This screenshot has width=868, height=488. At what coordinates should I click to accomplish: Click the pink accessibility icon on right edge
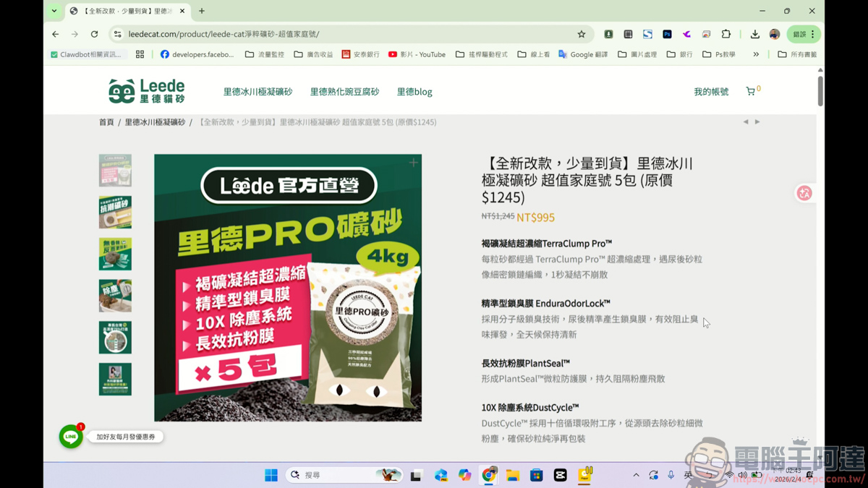point(804,193)
